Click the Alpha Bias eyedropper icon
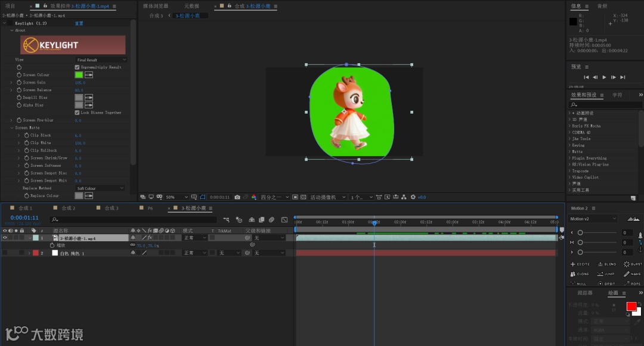This screenshot has height=346, width=644. 89,105
